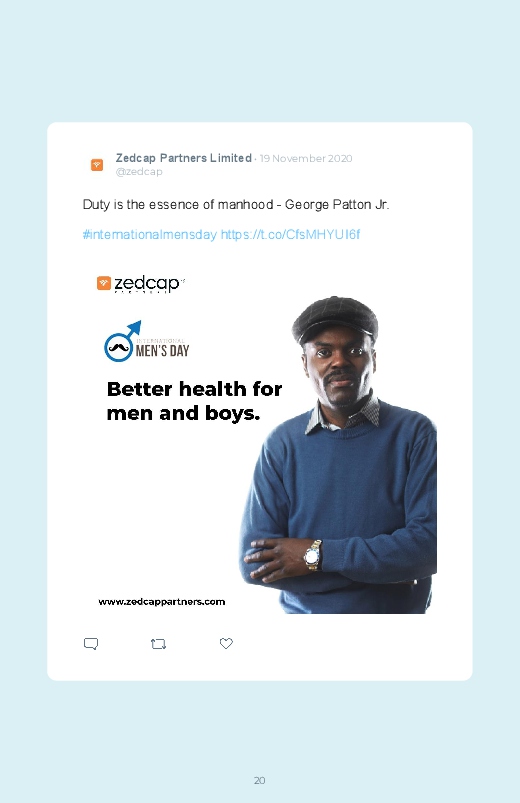Image resolution: width=520 pixels, height=803 pixels.
Task: Click the tweet text quoting George Patton
Action: pos(236,205)
